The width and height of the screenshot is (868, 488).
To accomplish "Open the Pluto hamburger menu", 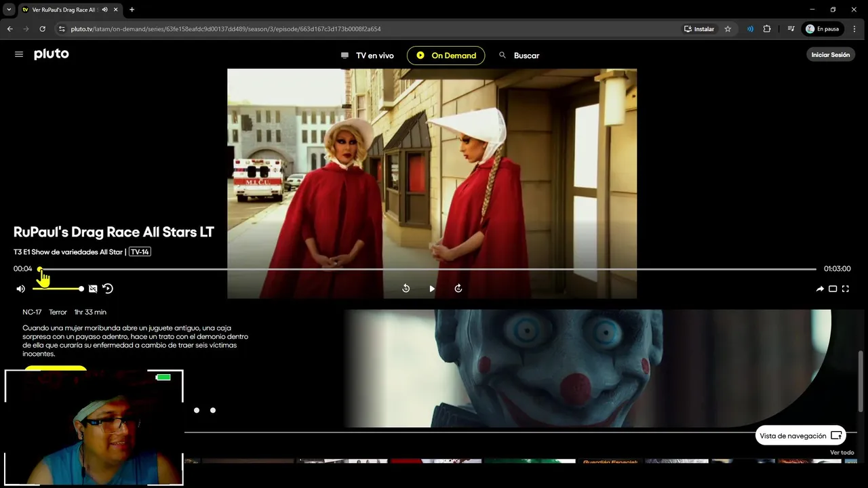I will 19,54.
